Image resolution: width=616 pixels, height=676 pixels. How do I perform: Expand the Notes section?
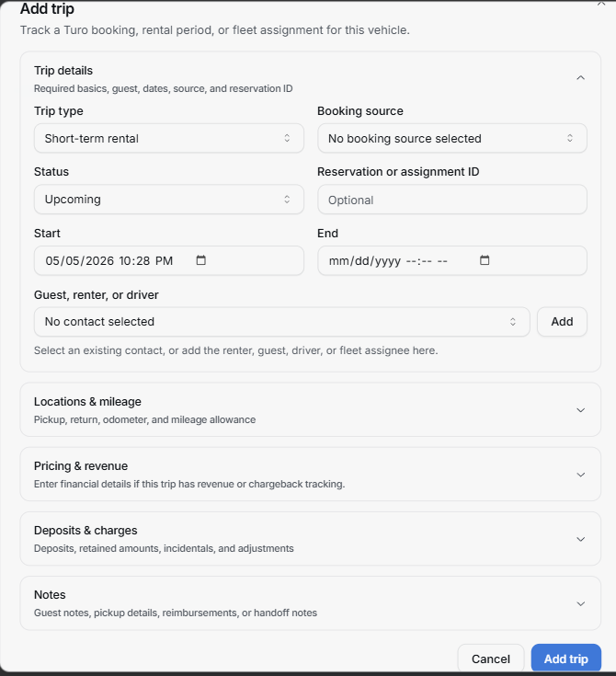point(581,603)
